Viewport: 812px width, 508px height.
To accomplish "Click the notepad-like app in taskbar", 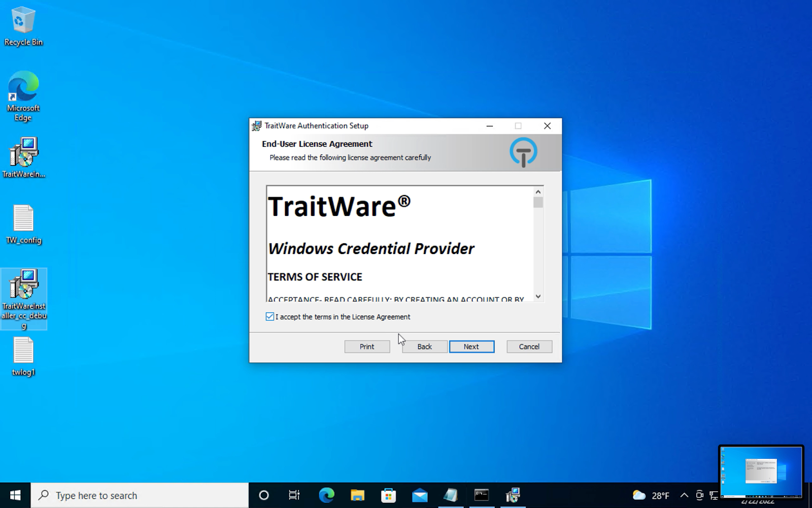I will click(451, 495).
